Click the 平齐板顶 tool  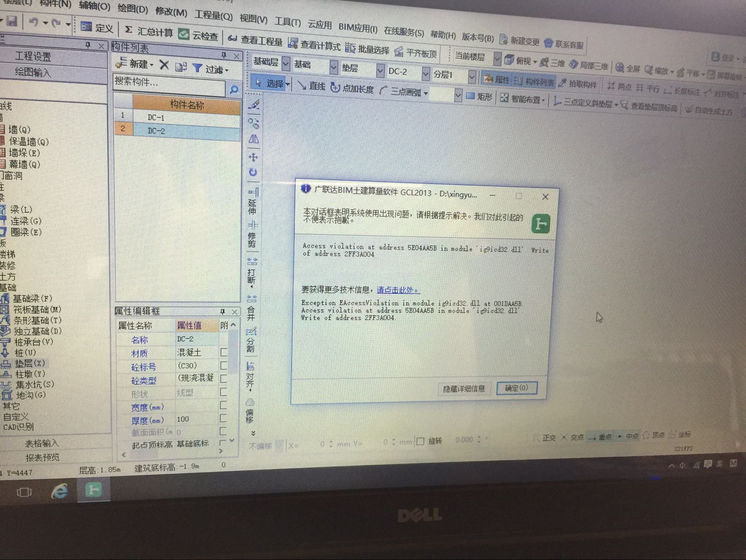(415, 52)
